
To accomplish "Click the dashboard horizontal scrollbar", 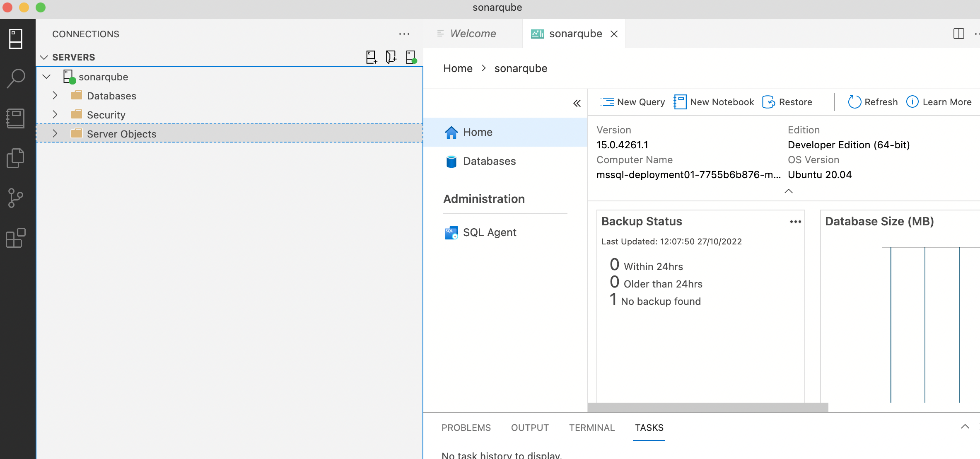I will pos(708,407).
